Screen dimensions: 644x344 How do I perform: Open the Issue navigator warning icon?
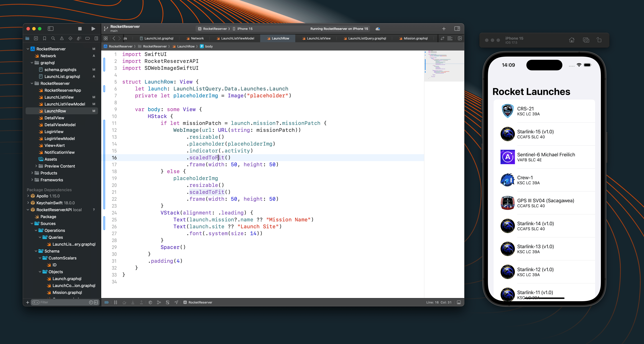(x=62, y=38)
